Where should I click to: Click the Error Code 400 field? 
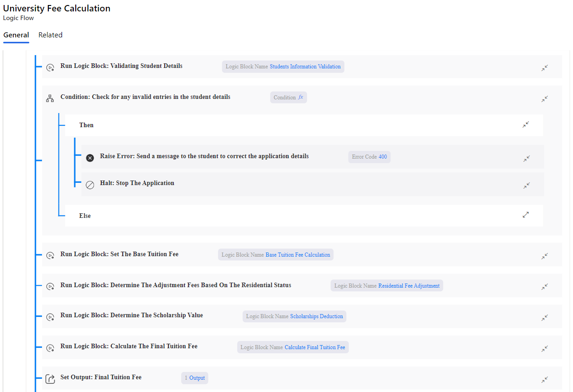369,157
